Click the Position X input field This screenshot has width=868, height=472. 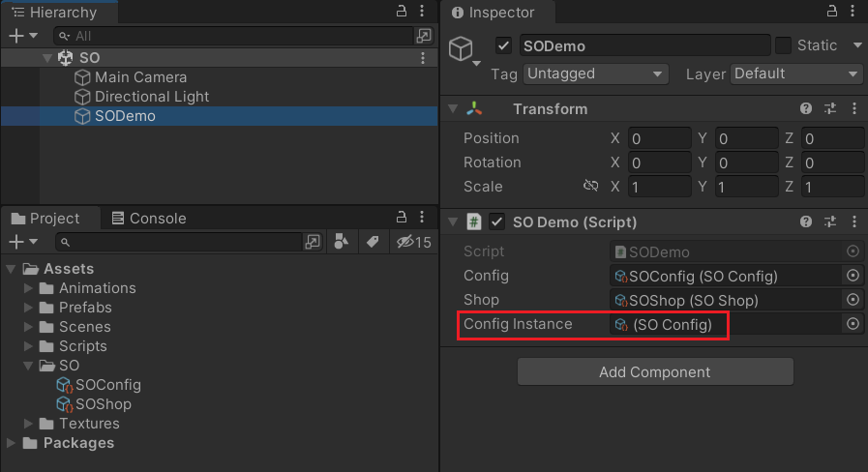(x=659, y=138)
